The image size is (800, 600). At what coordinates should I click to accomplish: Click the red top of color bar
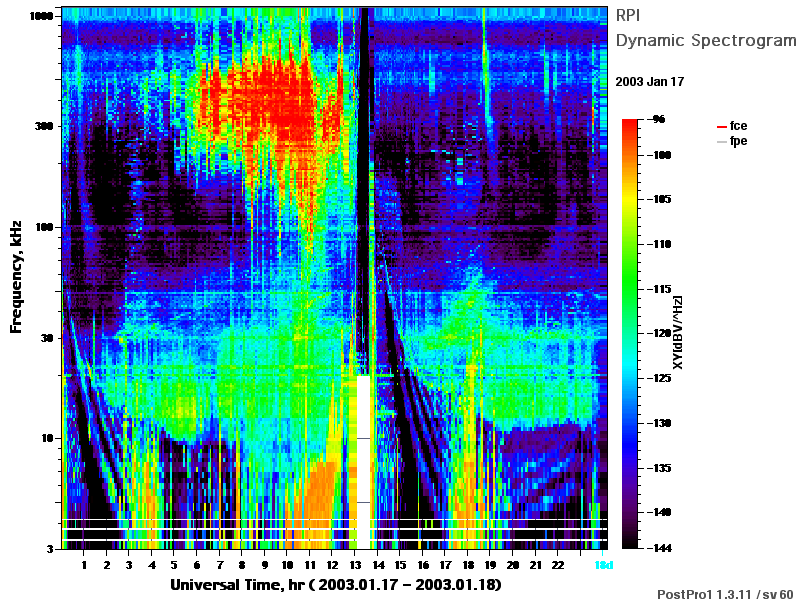click(x=630, y=124)
